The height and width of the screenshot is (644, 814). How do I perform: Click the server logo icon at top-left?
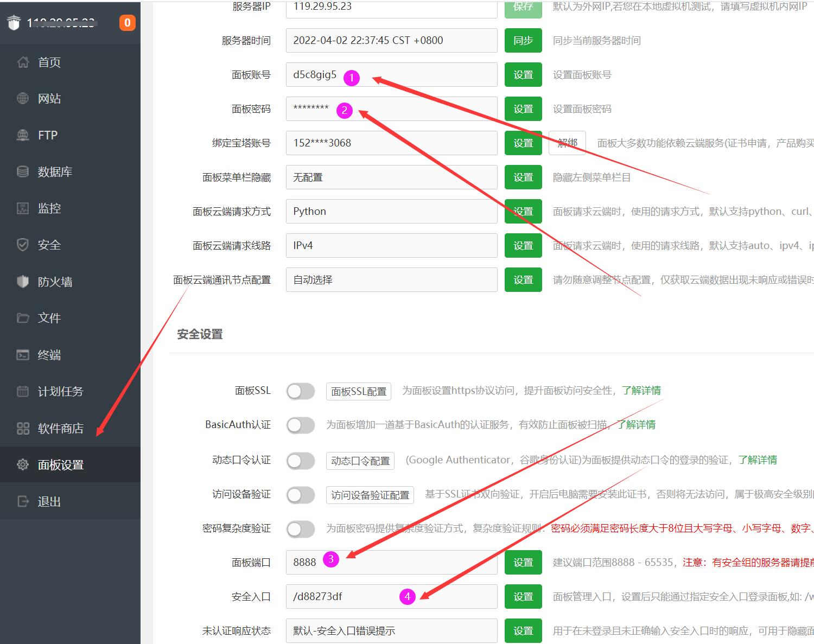click(x=14, y=23)
